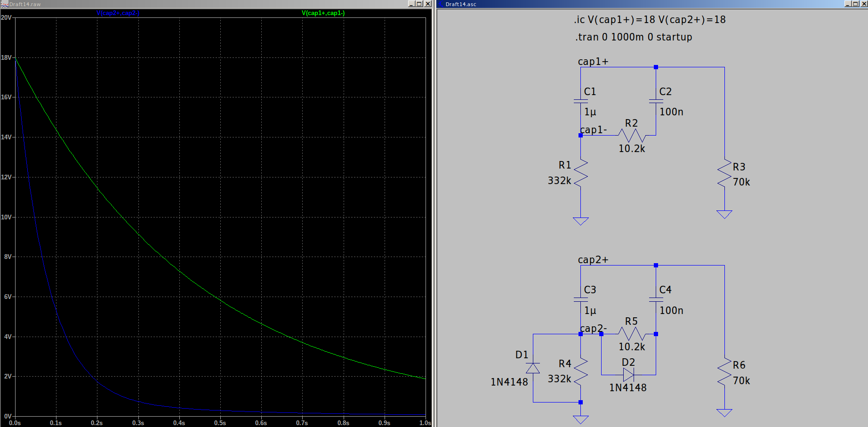The width and height of the screenshot is (868, 427).
Task: Click the cap2+ net label
Action: point(593,260)
